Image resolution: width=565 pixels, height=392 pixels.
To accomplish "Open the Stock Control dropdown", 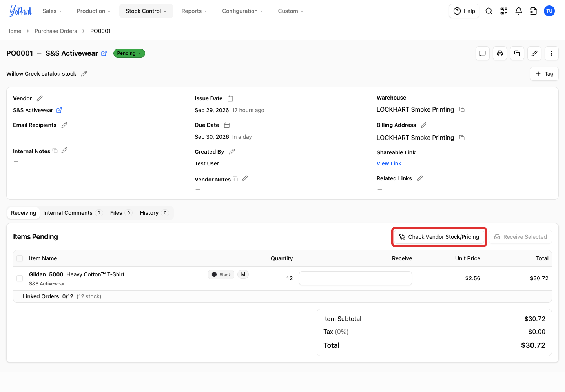I will coord(146,11).
